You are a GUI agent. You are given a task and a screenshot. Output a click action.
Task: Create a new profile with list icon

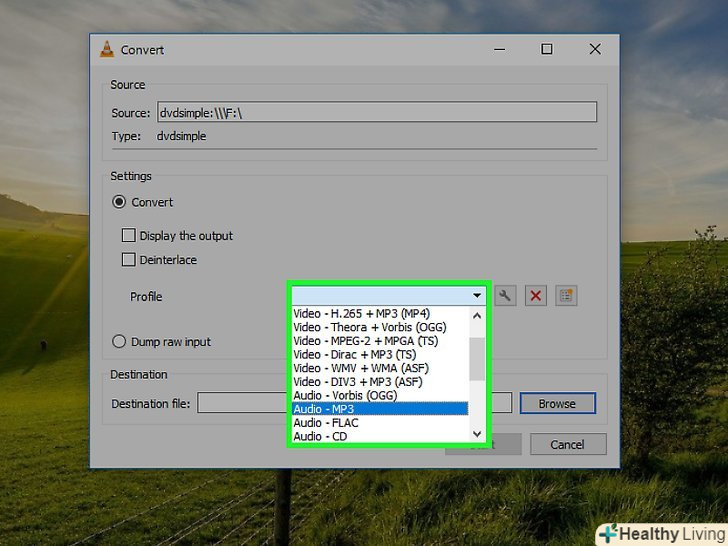point(566,296)
